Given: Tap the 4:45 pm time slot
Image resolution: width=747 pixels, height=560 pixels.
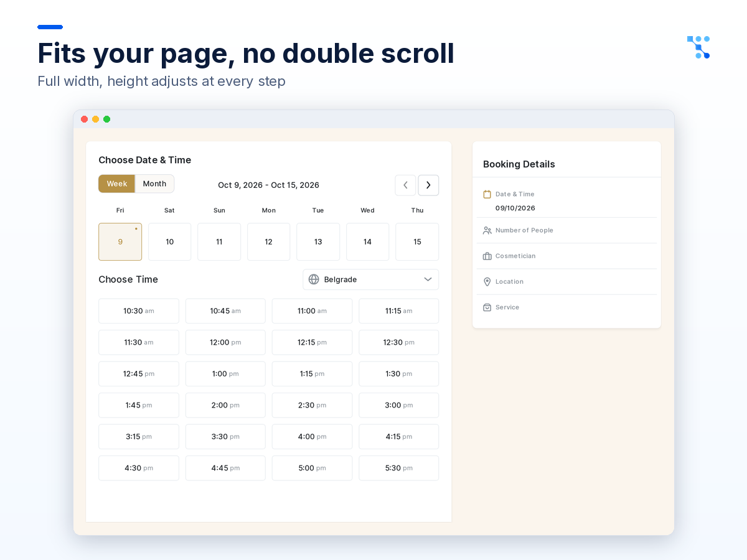Looking at the screenshot, I should click(225, 468).
